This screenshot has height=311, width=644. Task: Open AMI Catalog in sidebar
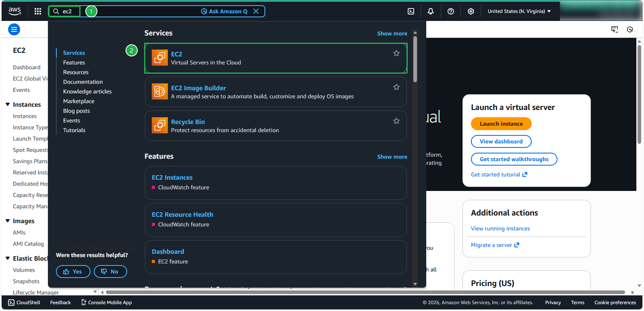(28, 244)
